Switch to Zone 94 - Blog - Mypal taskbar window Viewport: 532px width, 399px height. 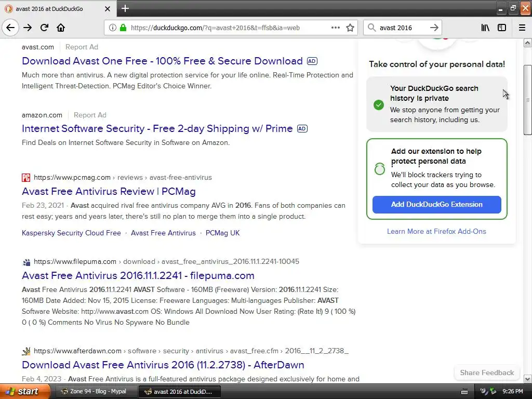(96, 392)
